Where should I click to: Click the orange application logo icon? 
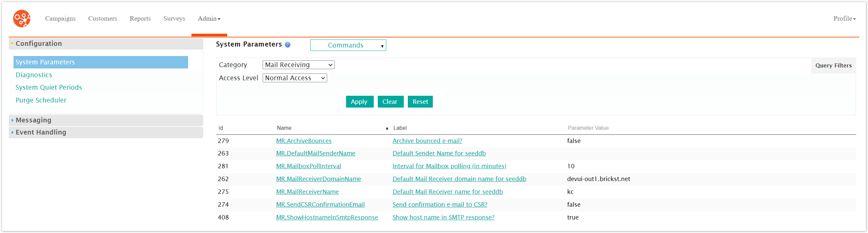22,19
